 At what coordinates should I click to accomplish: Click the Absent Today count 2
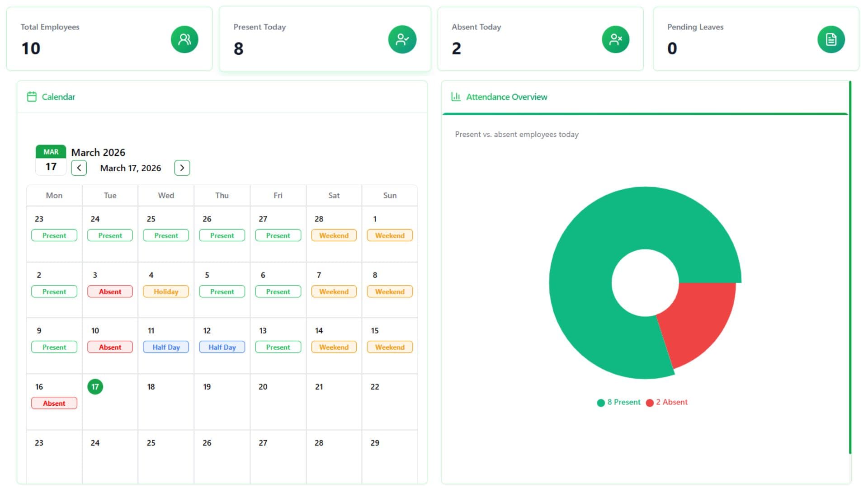click(456, 48)
